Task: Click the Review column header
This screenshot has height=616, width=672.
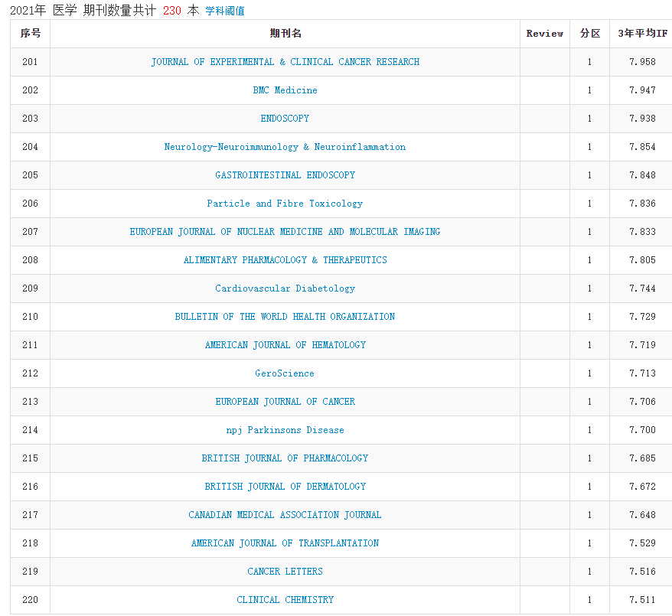Action: [545, 34]
